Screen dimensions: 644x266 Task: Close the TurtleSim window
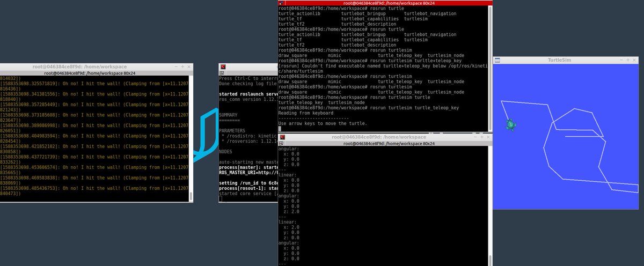[x=635, y=60]
